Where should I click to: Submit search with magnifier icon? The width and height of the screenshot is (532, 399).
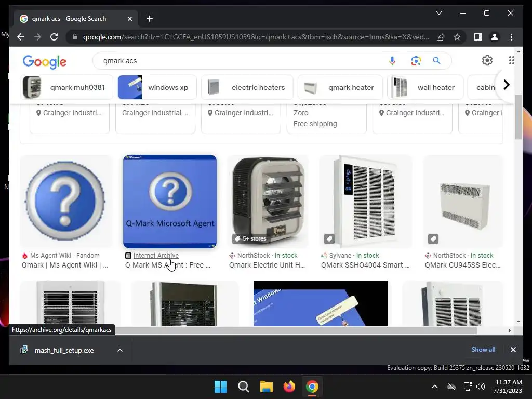tap(436, 61)
